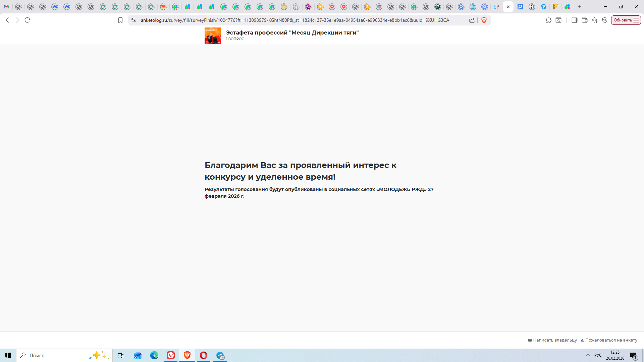This screenshot has width=644, height=362.
Task: Open the tab search button
Action: point(558,20)
